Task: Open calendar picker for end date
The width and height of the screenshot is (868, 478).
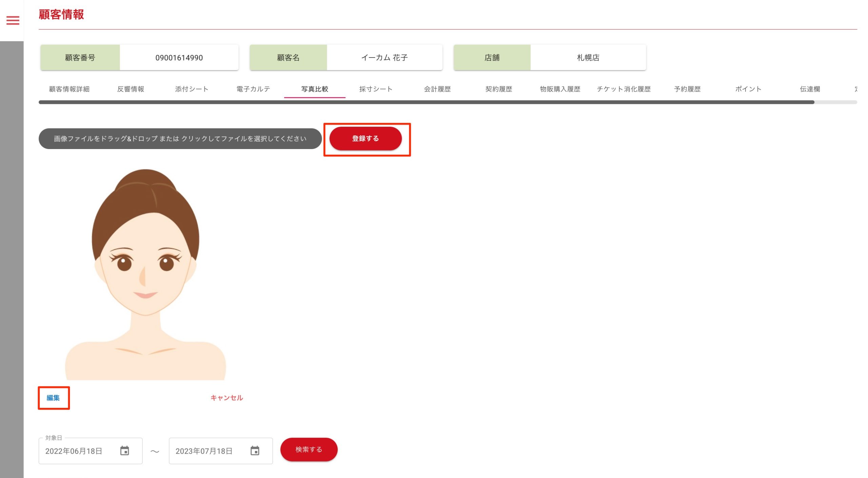Action: click(255, 451)
